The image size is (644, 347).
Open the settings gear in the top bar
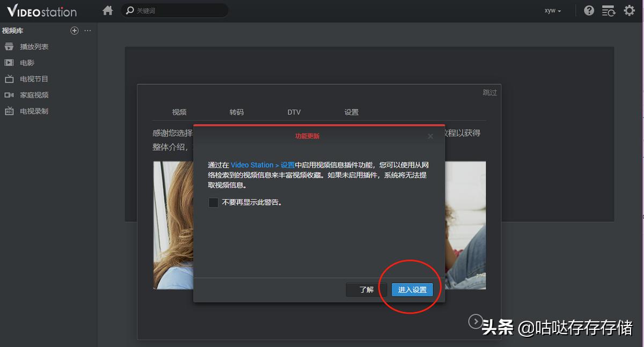[629, 10]
